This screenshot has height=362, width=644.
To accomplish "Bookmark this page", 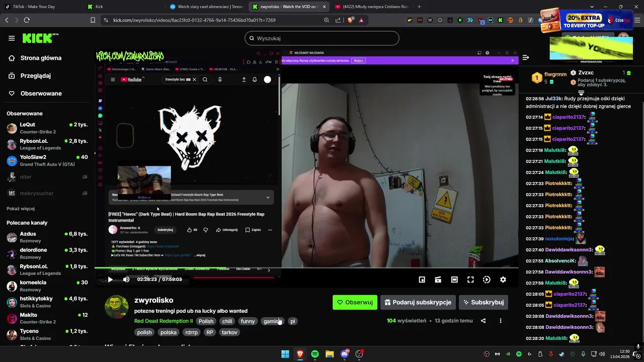I will click(93, 20).
